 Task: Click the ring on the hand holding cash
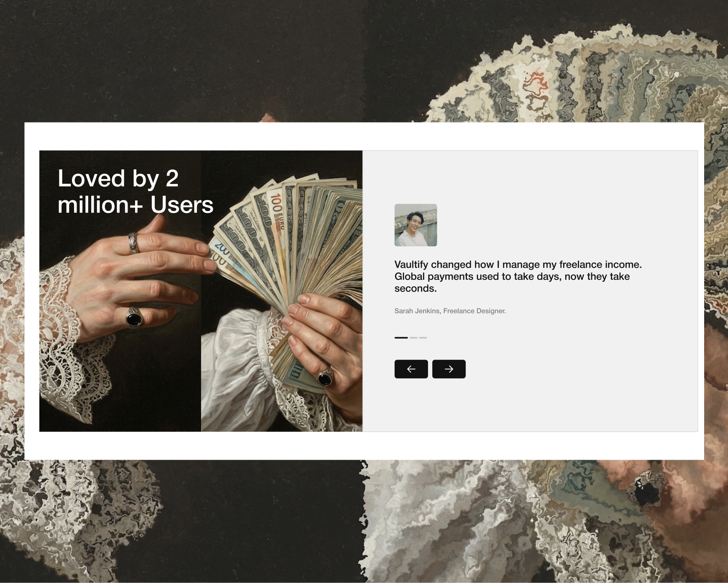click(x=324, y=378)
